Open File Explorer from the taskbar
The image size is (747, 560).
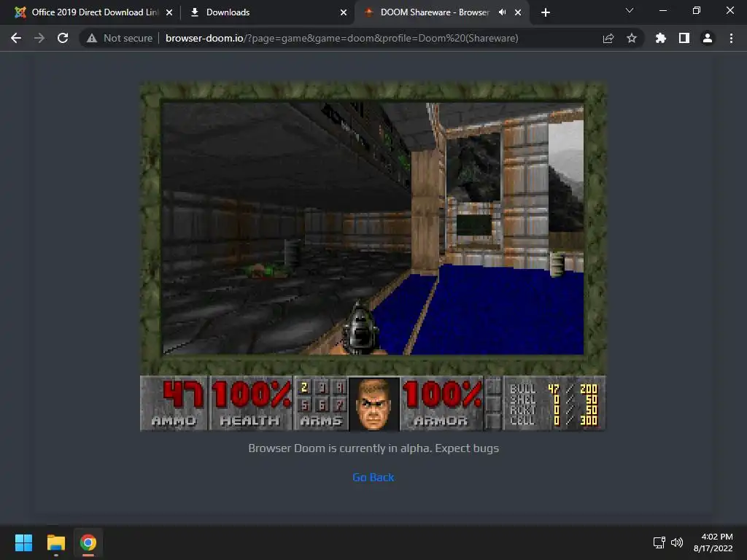coord(55,542)
